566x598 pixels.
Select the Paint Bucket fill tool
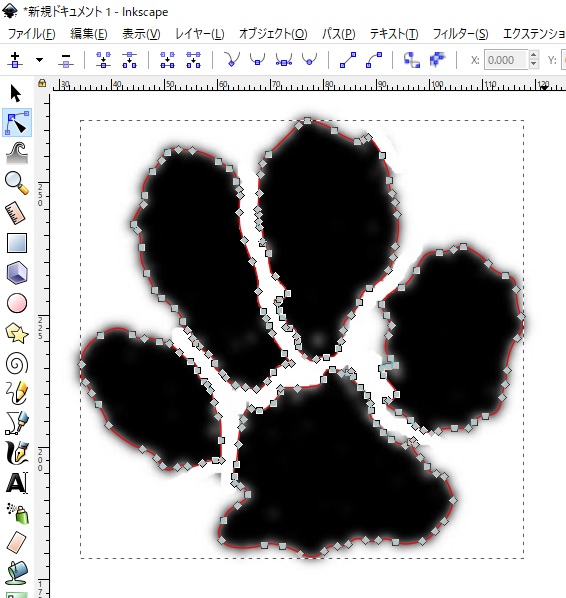pyautogui.click(x=17, y=572)
